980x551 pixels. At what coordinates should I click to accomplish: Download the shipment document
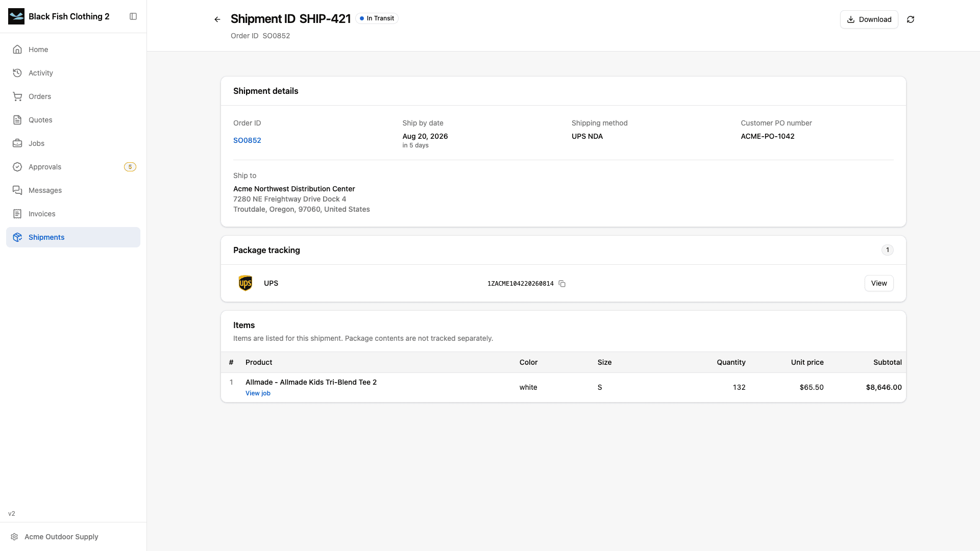click(869, 19)
